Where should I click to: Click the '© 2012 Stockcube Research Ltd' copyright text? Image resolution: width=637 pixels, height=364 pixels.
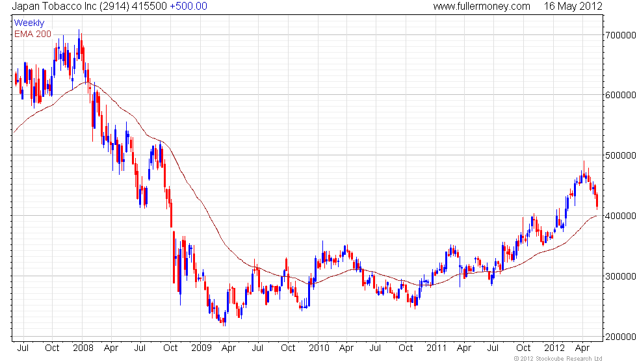(558, 359)
